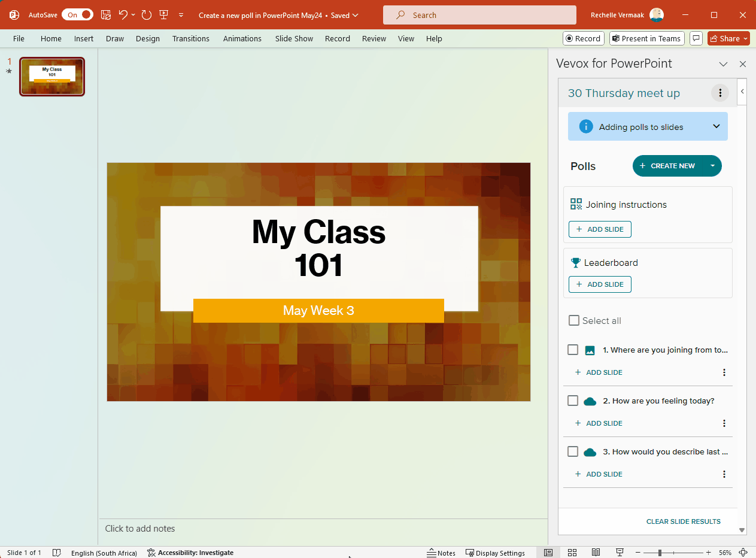Open the Review menu tab
This screenshot has width=756, height=558.
tap(374, 38)
